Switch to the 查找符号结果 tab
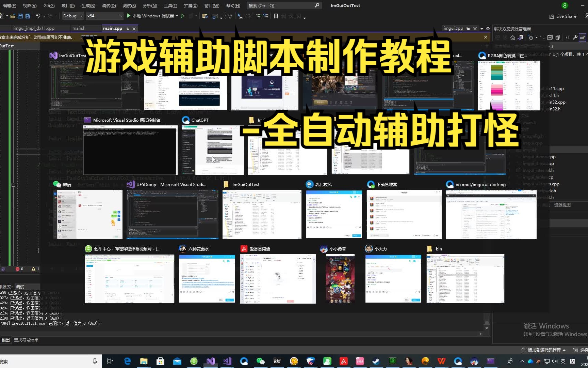The width and height of the screenshot is (588, 368). pos(26,340)
